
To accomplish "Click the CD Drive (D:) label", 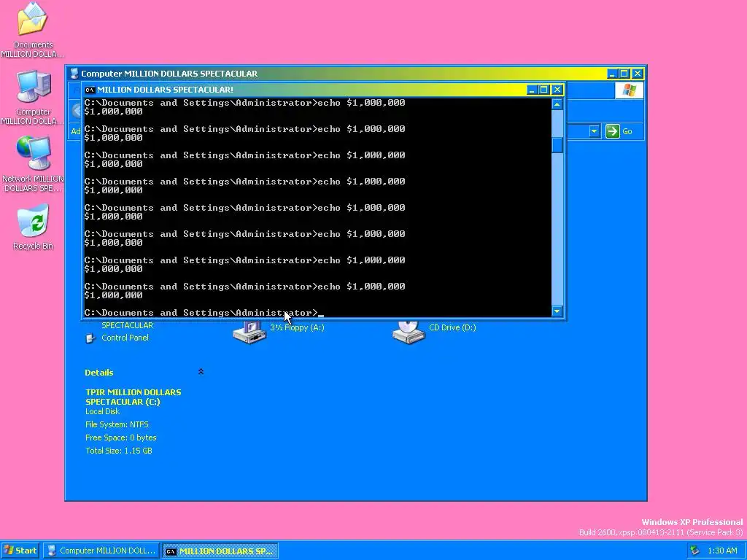I will click(452, 327).
